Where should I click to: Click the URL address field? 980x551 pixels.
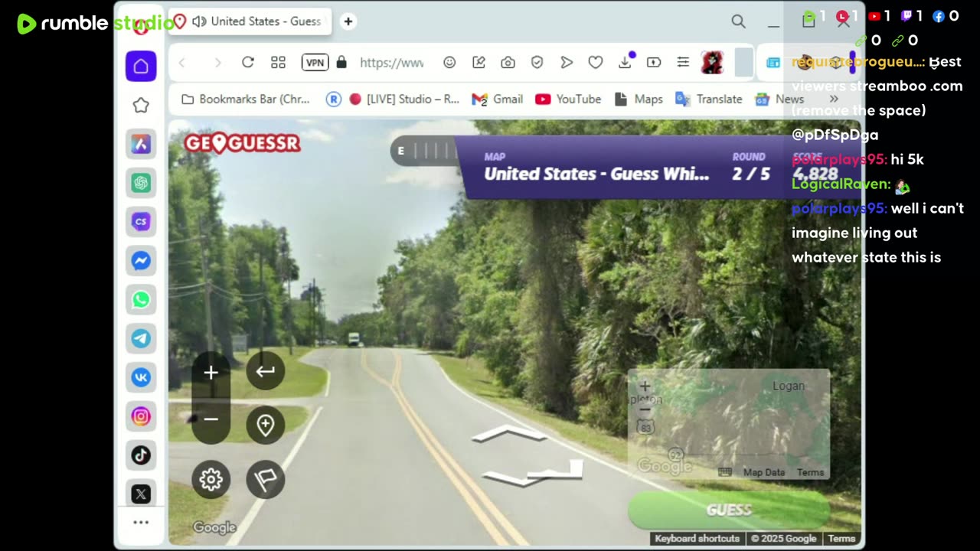pyautogui.click(x=391, y=63)
